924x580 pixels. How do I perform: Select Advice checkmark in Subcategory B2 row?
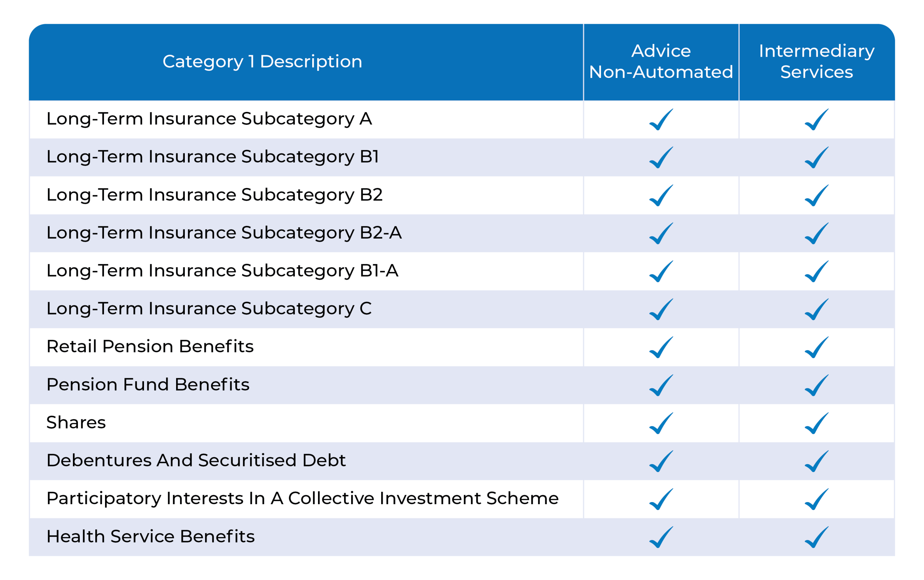pos(661,195)
